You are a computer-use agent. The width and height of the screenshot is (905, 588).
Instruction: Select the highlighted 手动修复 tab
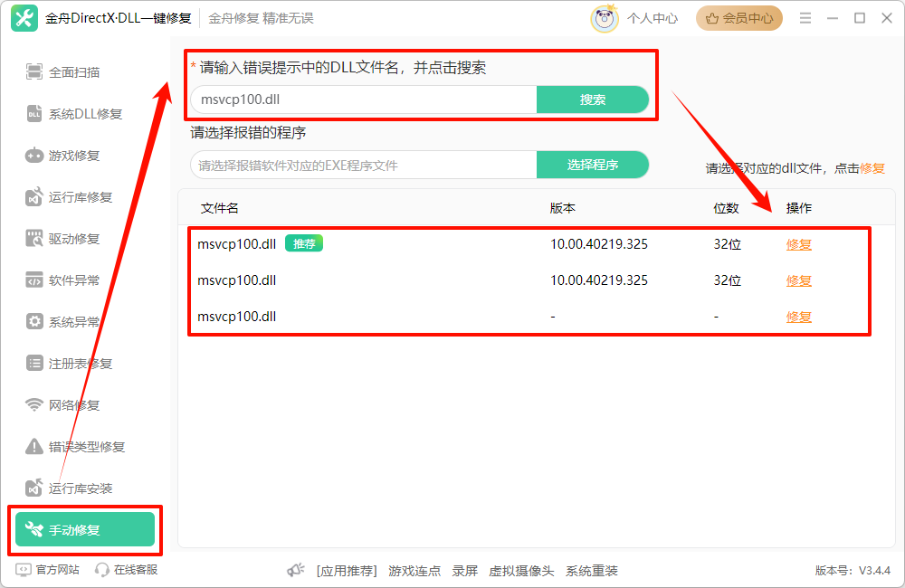click(x=85, y=529)
